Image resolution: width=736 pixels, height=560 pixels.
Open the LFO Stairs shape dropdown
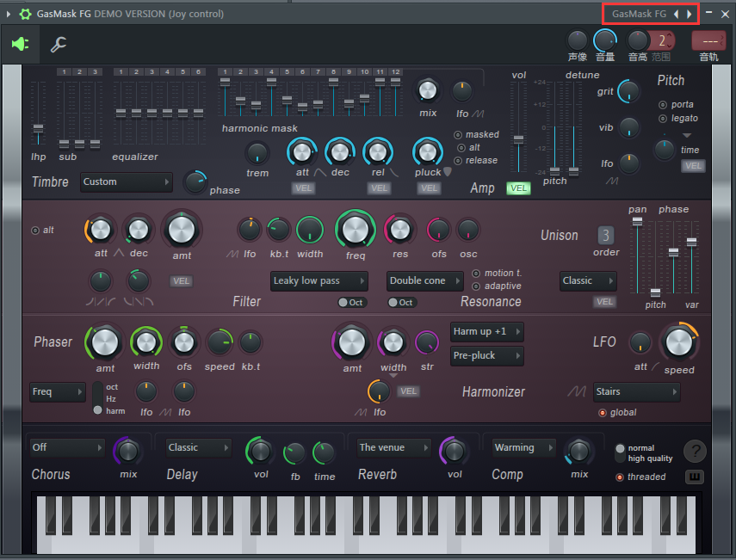pos(636,391)
